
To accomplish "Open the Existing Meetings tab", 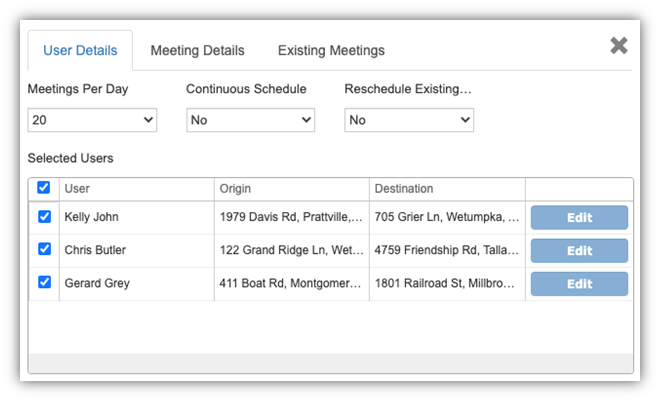I will 331,50.
